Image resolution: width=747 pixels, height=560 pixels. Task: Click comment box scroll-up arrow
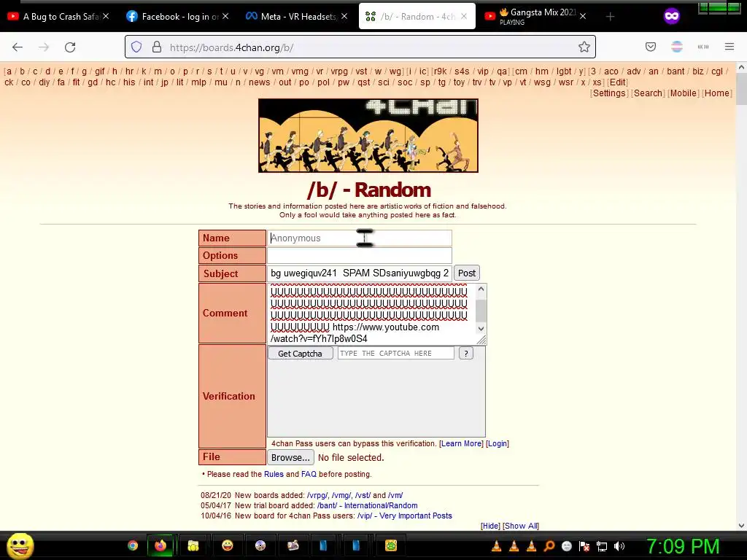pyautogui.click(x=481, y=289)
